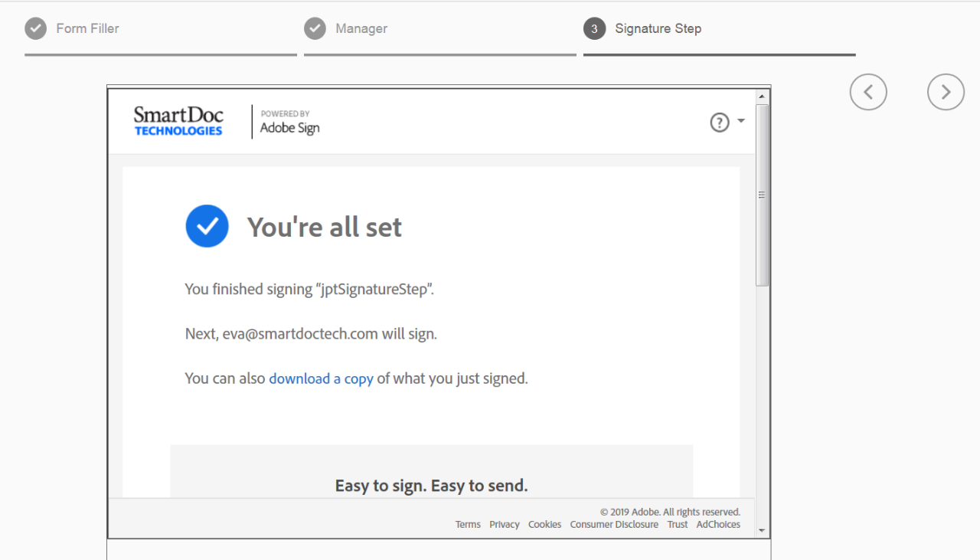Select the SmartDoc Technologies logo

(x=178, y=120)
